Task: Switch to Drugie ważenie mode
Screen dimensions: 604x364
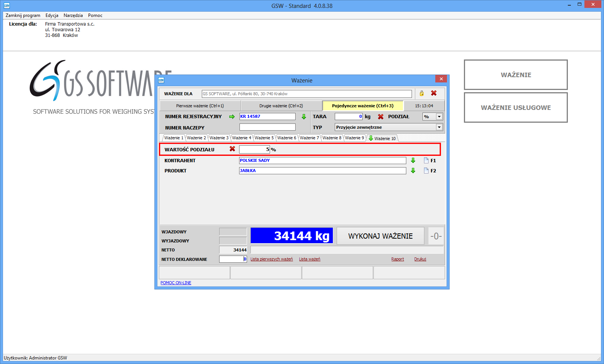Action: (281, 106)
